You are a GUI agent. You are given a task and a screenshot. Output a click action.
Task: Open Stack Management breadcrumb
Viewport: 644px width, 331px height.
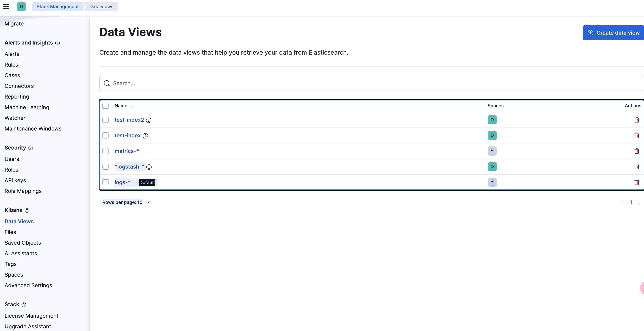click(58, 7)
